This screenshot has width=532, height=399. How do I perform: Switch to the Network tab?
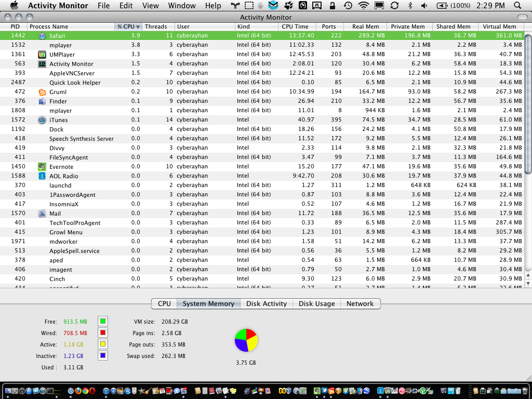pyautogui.click(x=360, y=303)
